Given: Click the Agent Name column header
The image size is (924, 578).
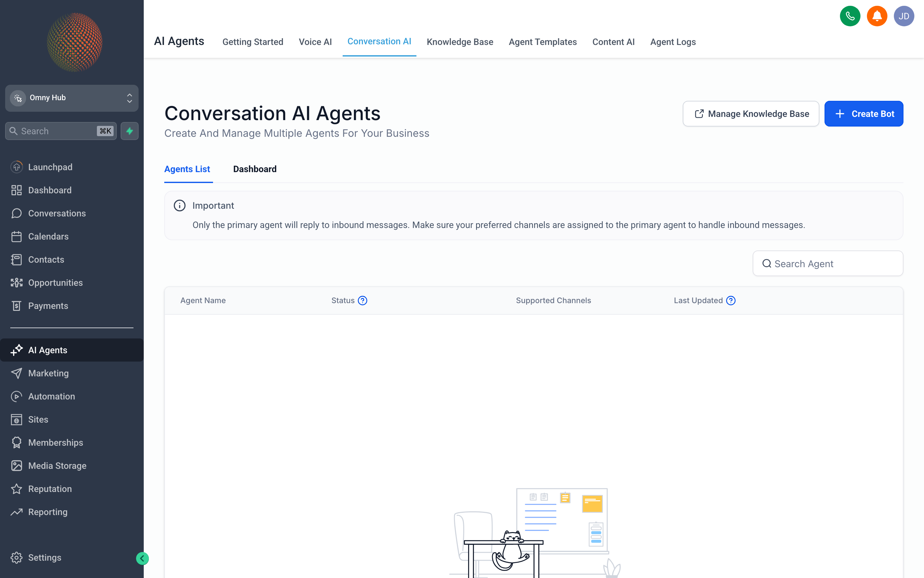Looking at the screenshot, I should 203,301.
